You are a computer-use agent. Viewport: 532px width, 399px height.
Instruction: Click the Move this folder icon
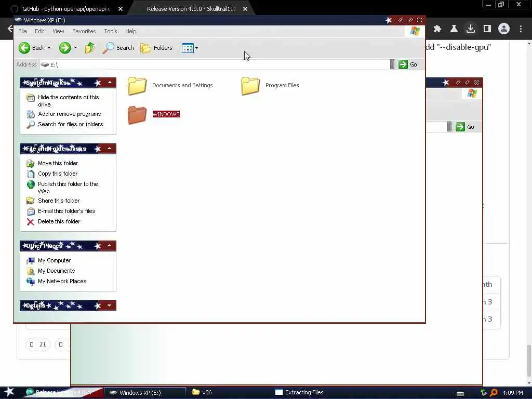pos(31,164)
